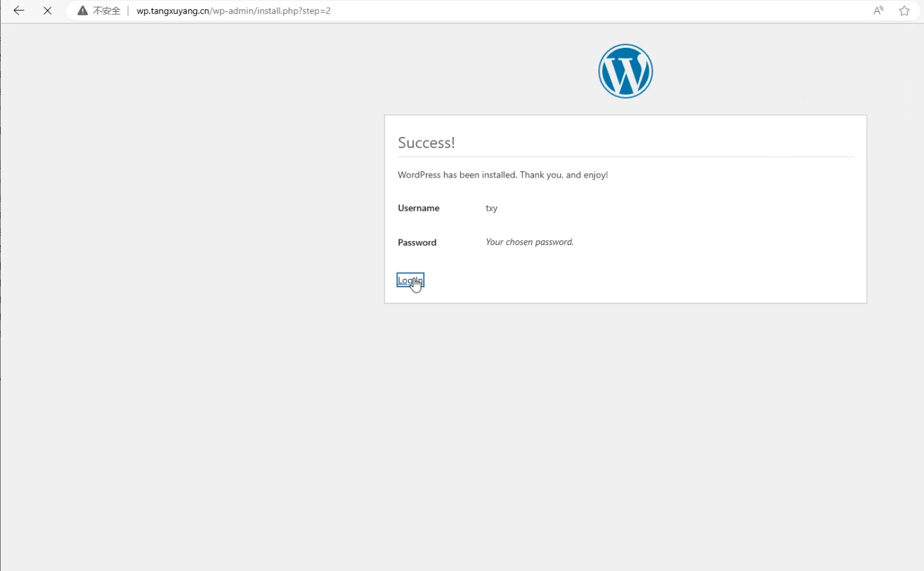
Task: Click the username value 'txy'
Action: pos(492,208)
